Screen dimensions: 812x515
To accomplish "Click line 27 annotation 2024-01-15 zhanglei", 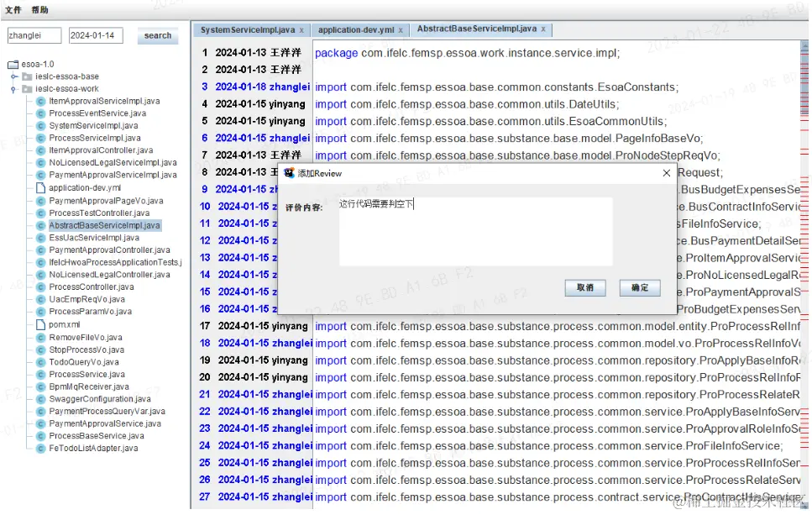I will [x=265, y=497].
